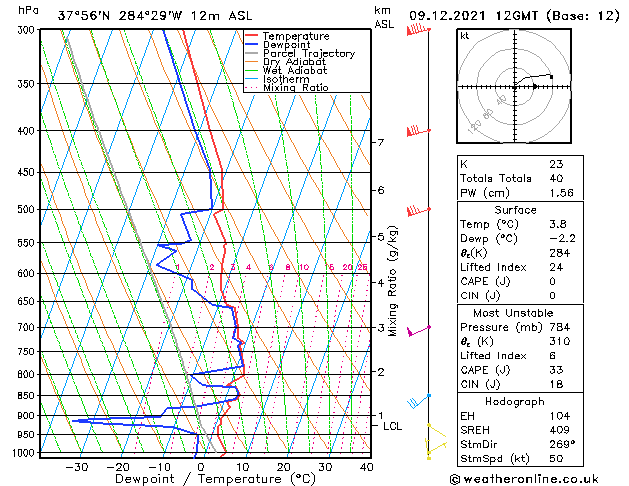Click the 500 hPa pressure axis label
The image size is (629, 486).
tap(28, 209)
